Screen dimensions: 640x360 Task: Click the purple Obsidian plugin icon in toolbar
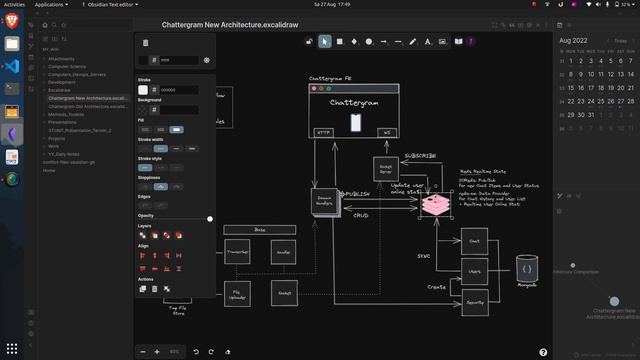[471, 42]
